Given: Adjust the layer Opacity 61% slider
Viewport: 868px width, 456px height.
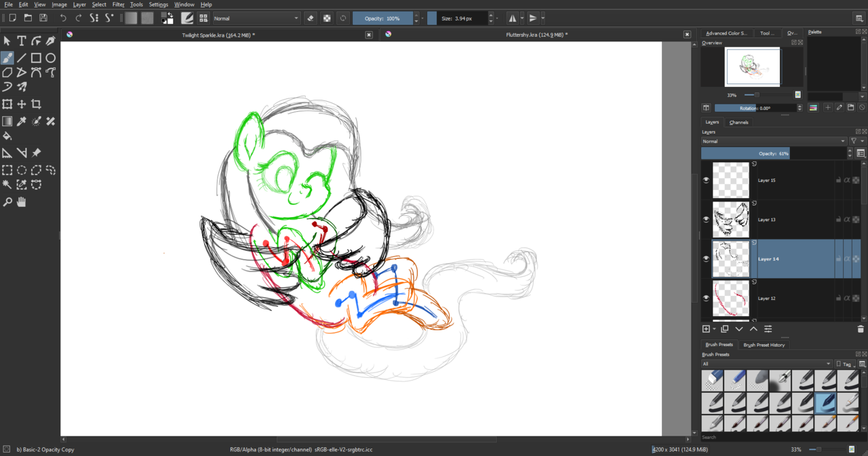Looking at the screenshot, I should 773,154.
